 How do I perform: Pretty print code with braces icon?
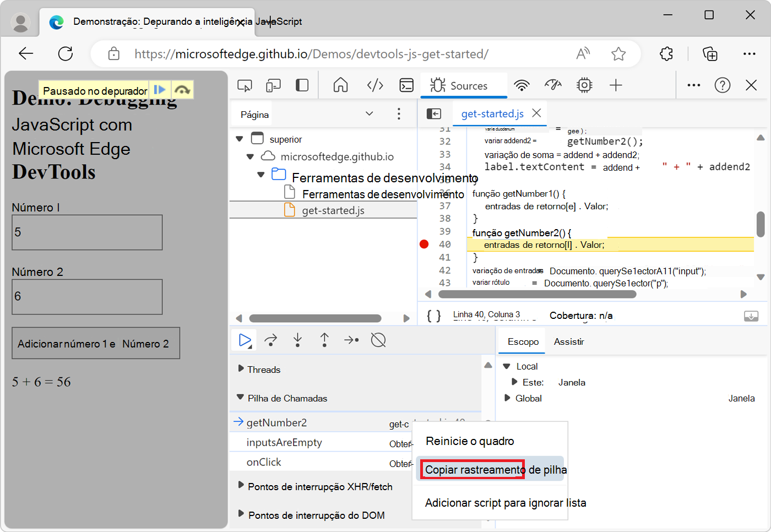click(434, 316)
